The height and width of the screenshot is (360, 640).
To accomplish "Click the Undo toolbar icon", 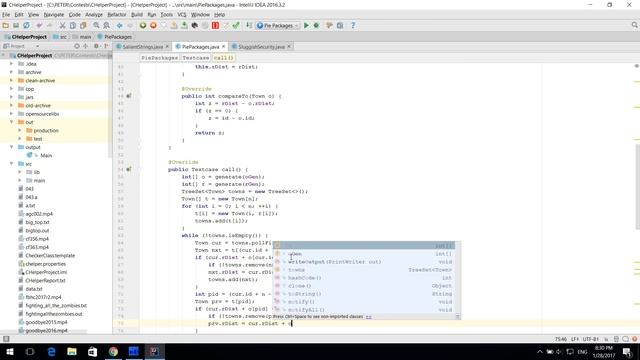I will point(40,25).
